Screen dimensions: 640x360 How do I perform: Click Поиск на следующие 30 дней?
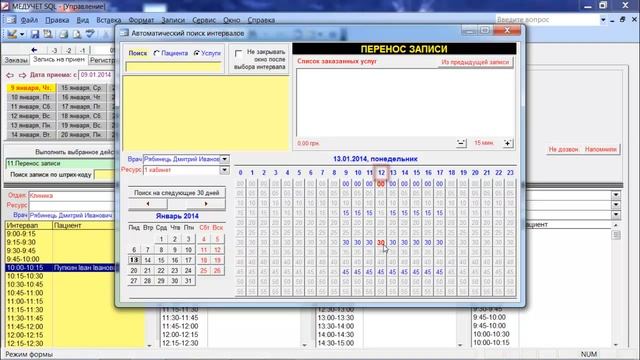[177, 193]
